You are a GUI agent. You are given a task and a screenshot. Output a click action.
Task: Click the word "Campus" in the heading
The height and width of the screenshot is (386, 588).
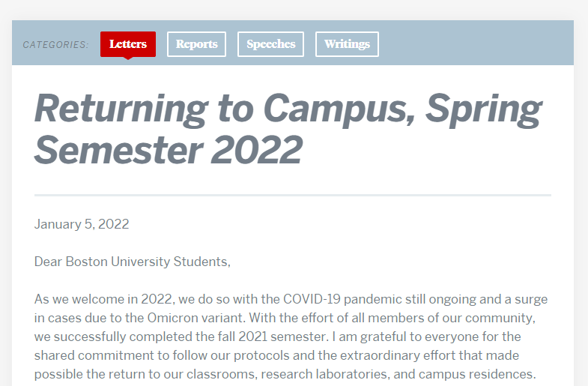(x=332, y=109)
